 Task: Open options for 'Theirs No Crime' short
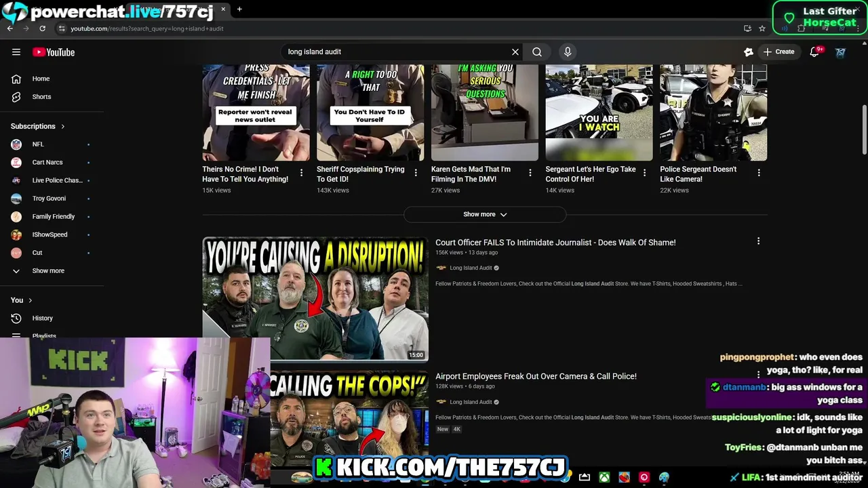(302, 173)
